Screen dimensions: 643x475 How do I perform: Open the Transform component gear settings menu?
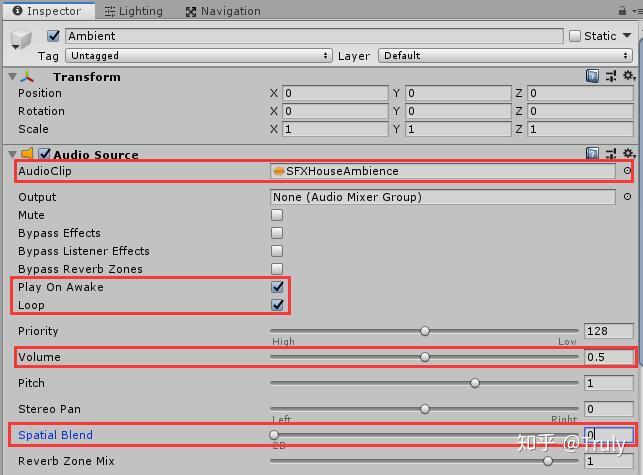[629, 75]
